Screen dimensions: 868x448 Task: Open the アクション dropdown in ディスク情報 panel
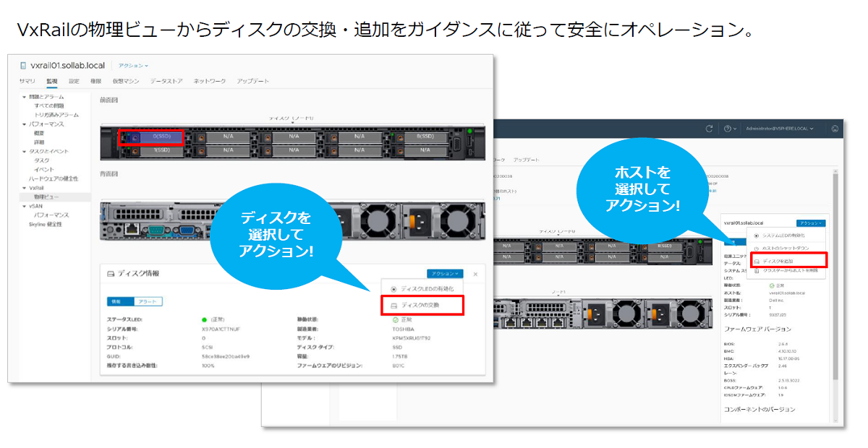point(444,274)
